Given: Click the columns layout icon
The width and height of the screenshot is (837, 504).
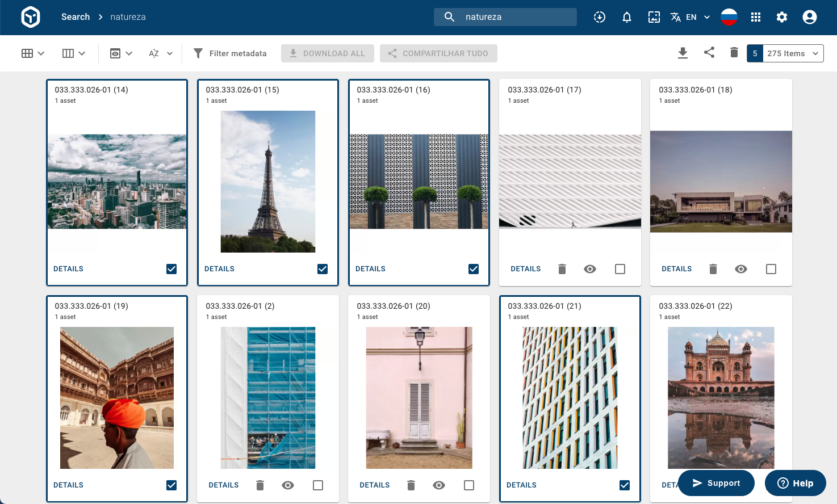Looking at the screenshot, I should pyautogui.click(x=68, y=53).
